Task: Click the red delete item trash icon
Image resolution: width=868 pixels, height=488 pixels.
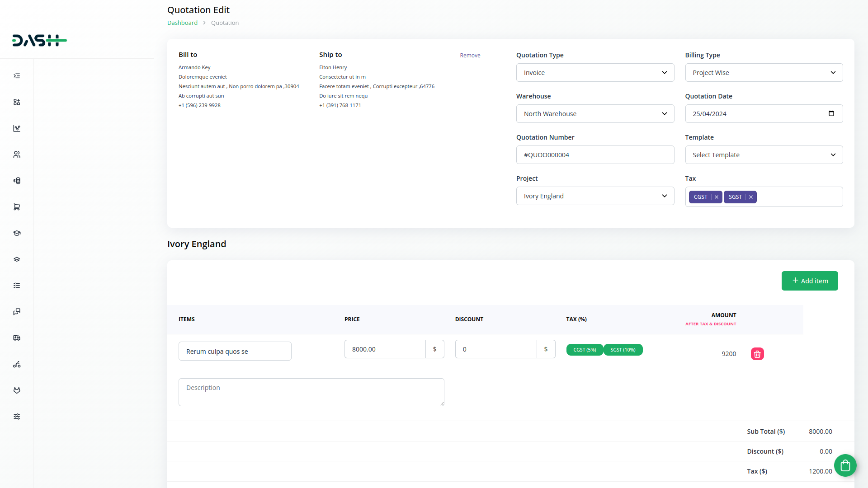Action: coord(757,354)
